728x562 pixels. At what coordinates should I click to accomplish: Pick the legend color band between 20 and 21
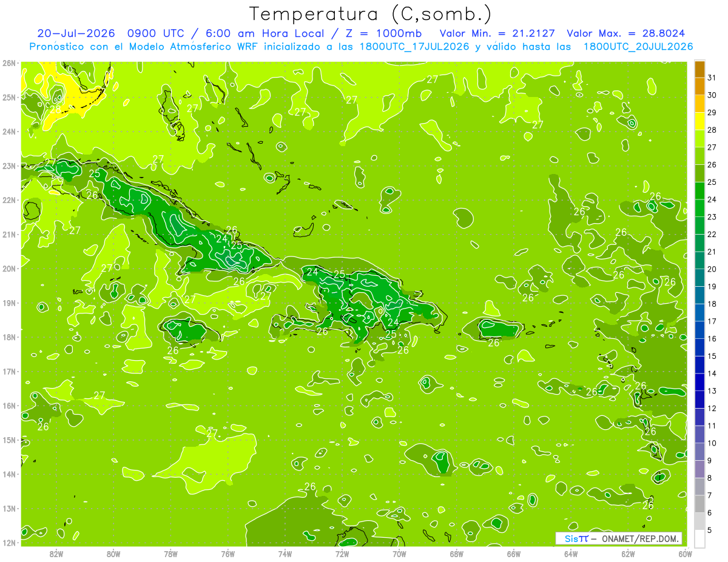[x=699, y=260]
